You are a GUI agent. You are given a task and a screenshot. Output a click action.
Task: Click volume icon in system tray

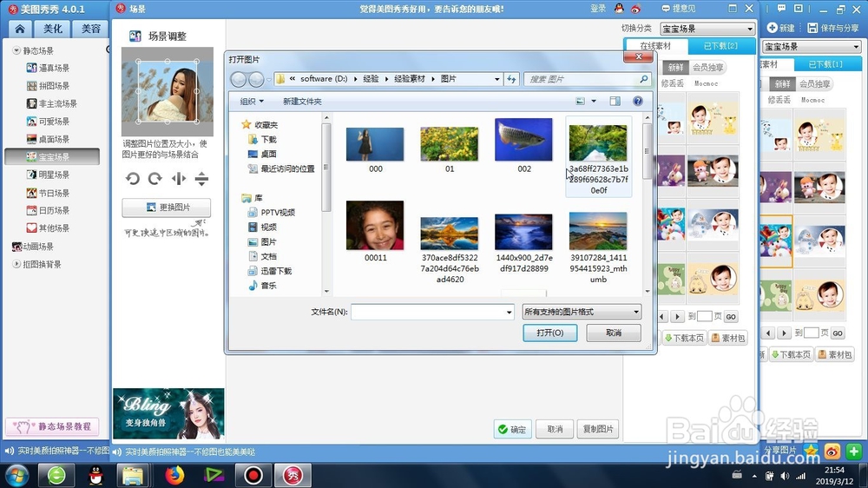coord(785,476)
